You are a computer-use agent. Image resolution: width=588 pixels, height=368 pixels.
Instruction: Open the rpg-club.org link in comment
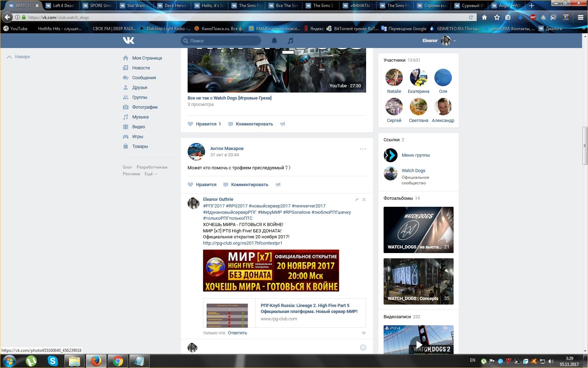[x=243, y=243]
